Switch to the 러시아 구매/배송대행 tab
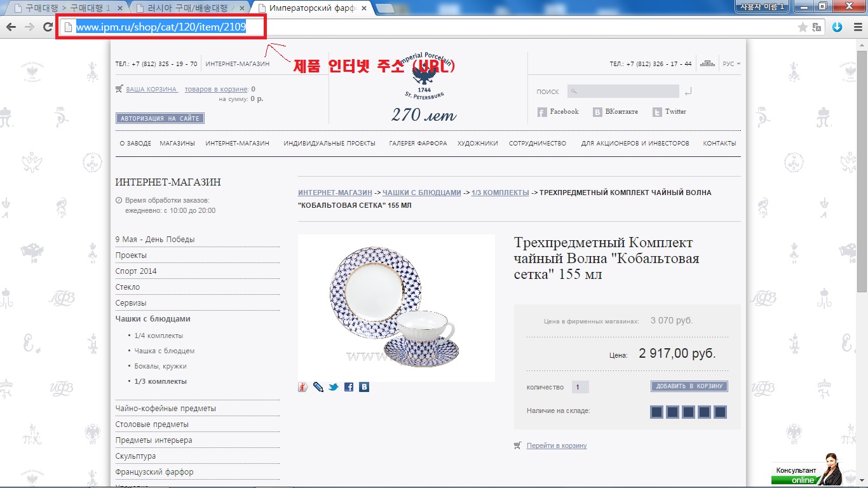 coord(189,8)
